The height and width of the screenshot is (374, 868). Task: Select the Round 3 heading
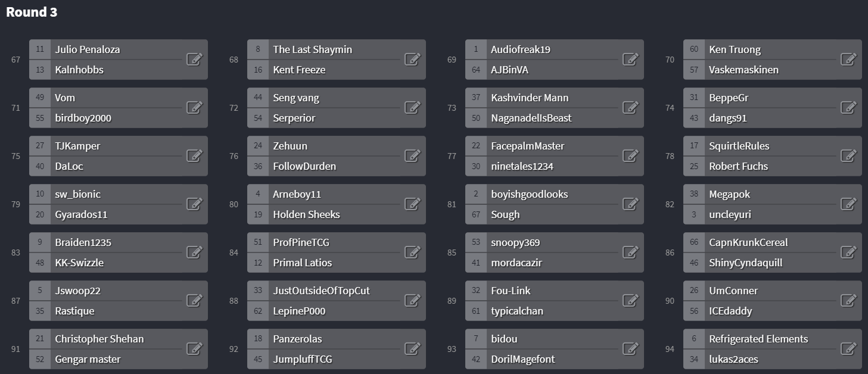click(32, 12)
